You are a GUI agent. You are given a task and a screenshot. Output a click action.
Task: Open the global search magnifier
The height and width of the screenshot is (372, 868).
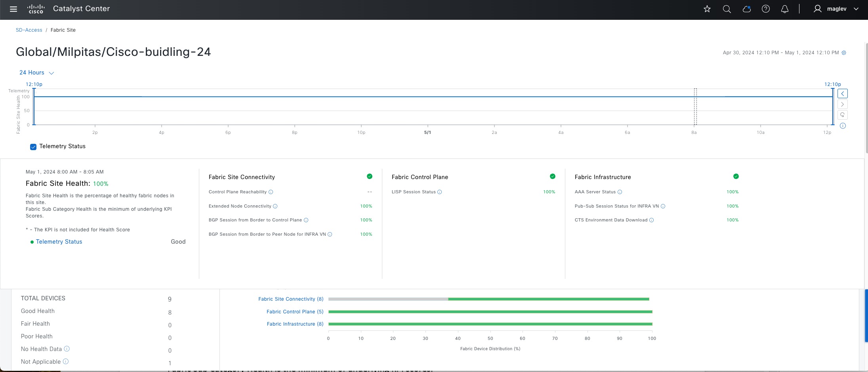pos(727,9)
